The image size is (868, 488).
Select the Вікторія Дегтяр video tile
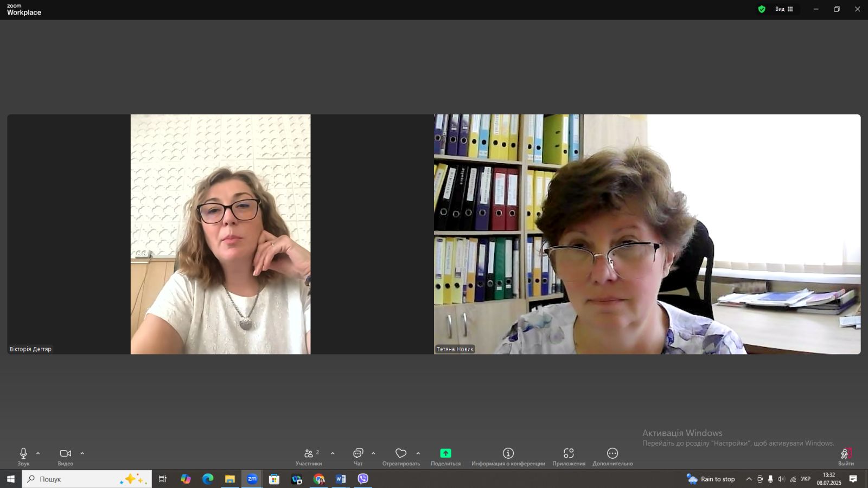(220, 234)
